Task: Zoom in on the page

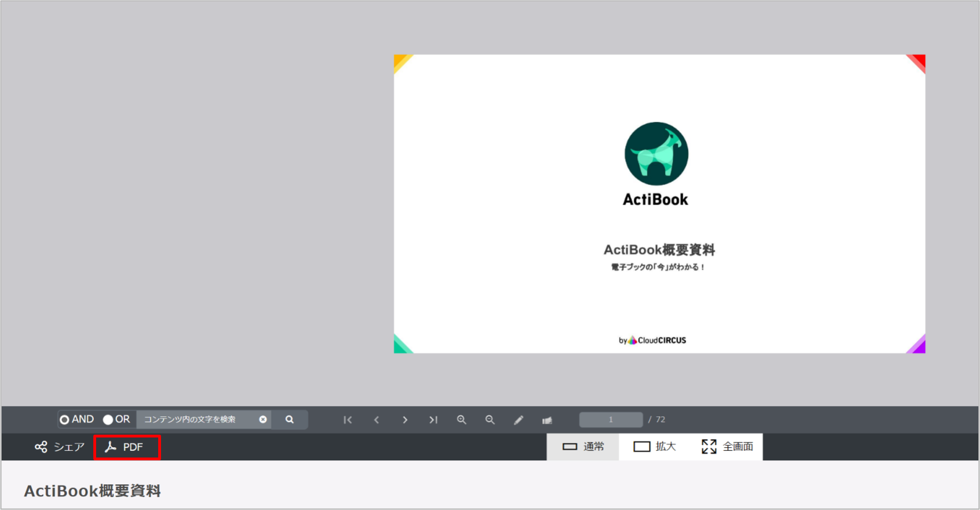Action: point(461,419)
